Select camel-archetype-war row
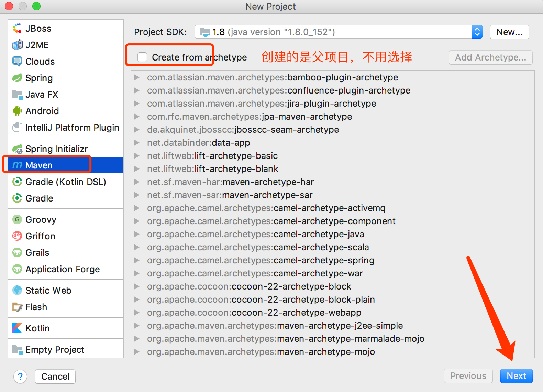 (x=333, y=273)
